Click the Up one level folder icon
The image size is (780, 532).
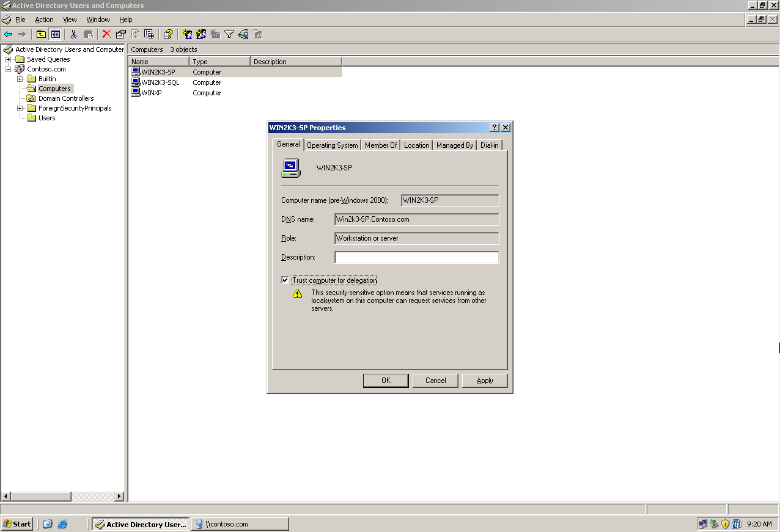(x=41, y=34)
